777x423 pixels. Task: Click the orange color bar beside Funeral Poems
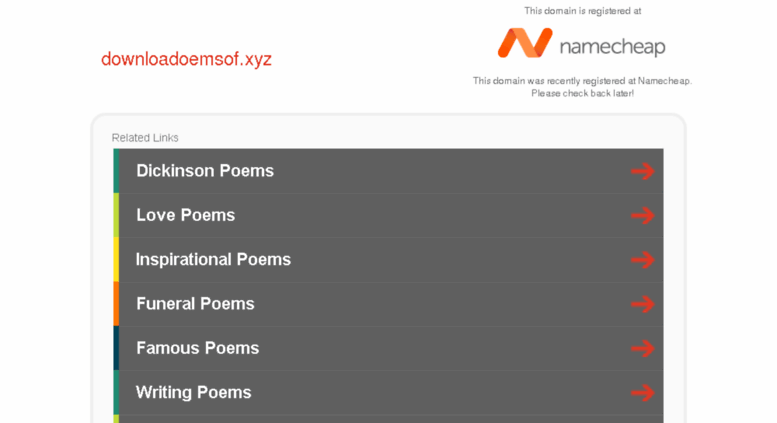coord(116,304)
